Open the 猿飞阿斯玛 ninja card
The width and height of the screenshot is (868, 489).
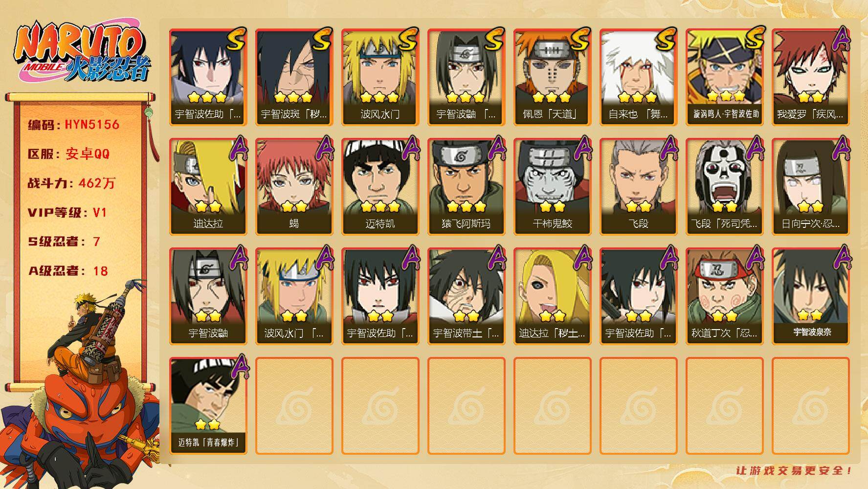point(466,187)
